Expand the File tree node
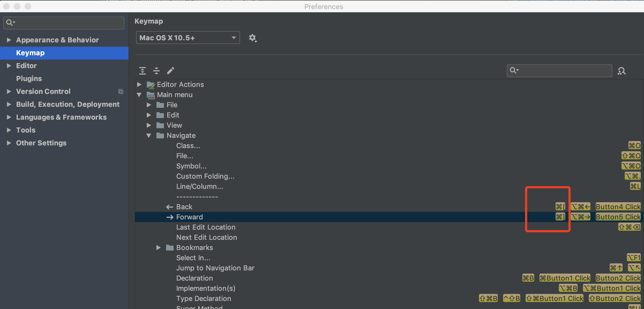The height and width of the screenshot is (309, 644). [x=148, y=105]
